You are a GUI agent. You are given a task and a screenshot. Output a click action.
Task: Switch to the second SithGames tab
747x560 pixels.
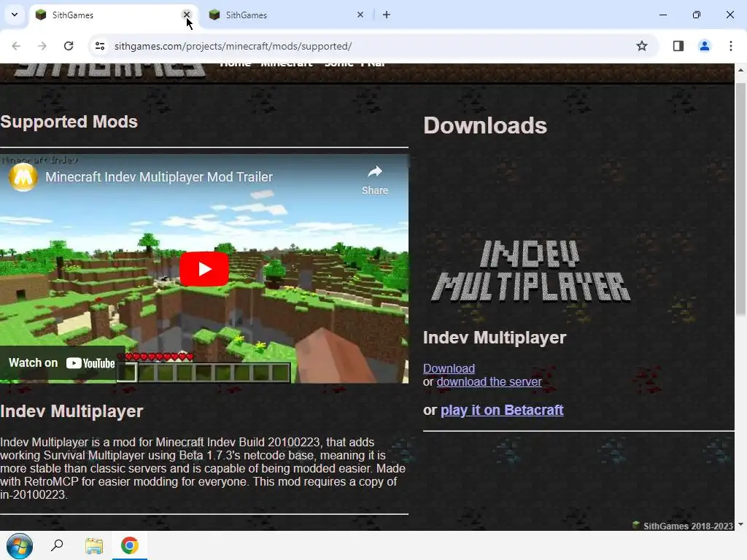pyautogui.click(x=286, y=15)
